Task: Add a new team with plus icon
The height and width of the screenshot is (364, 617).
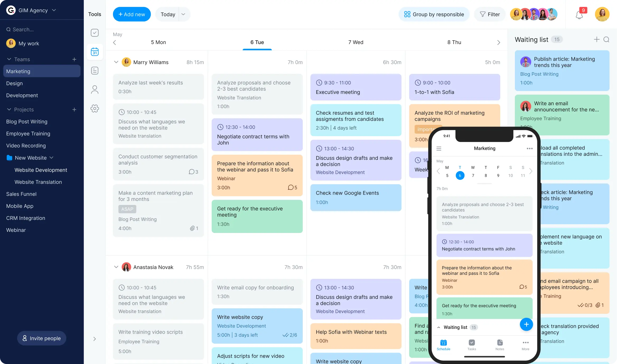Action: 74,59
